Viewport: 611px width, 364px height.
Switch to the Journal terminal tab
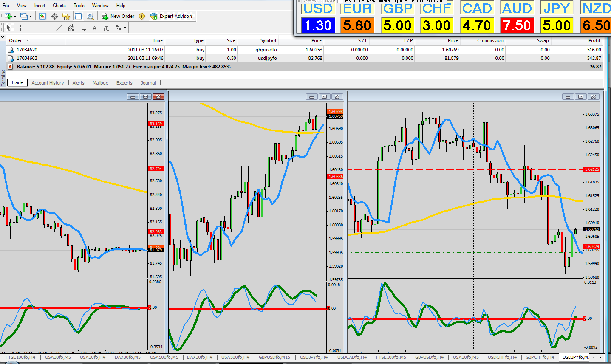pos(148,83)
